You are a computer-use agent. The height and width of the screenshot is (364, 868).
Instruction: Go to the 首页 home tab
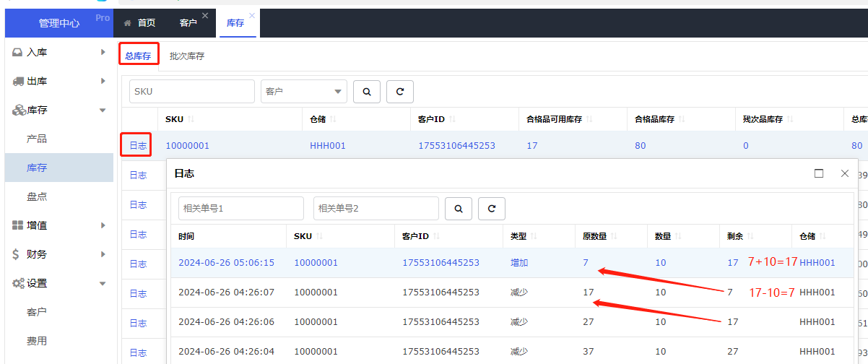(139, 23)
